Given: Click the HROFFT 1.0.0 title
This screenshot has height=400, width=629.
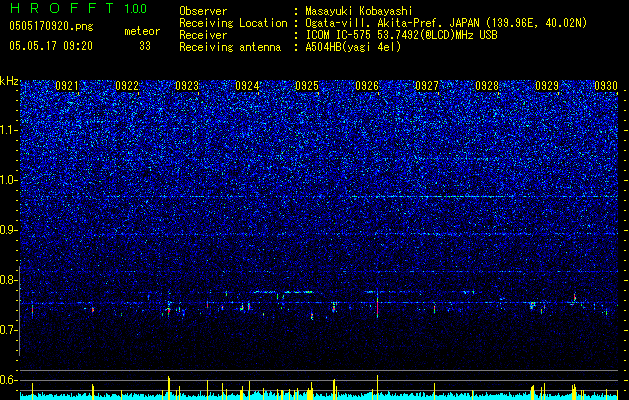Looking at the screenshot, I should point(78,8).
